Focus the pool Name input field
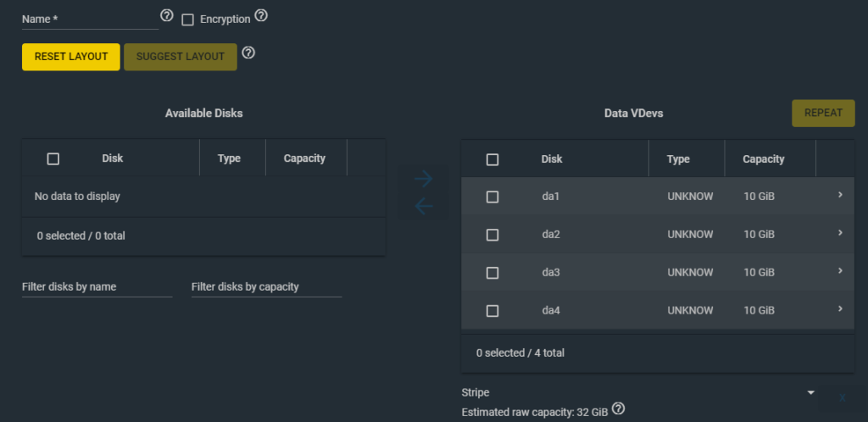Image resolution: width=868 pixels, height=422 pixels. pyautogui.click(x=90, y=19)
